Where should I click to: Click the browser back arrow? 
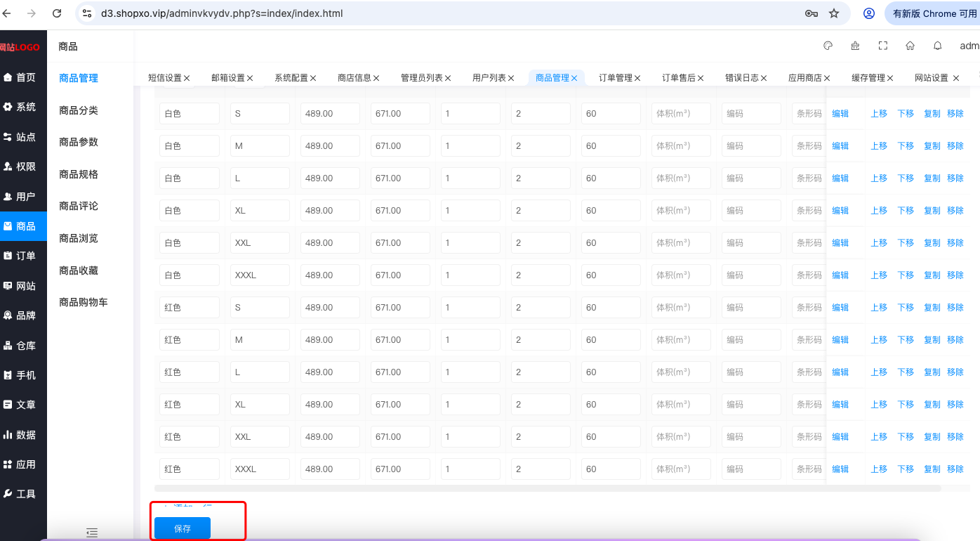pyautogui.click(x=7, y=13)
